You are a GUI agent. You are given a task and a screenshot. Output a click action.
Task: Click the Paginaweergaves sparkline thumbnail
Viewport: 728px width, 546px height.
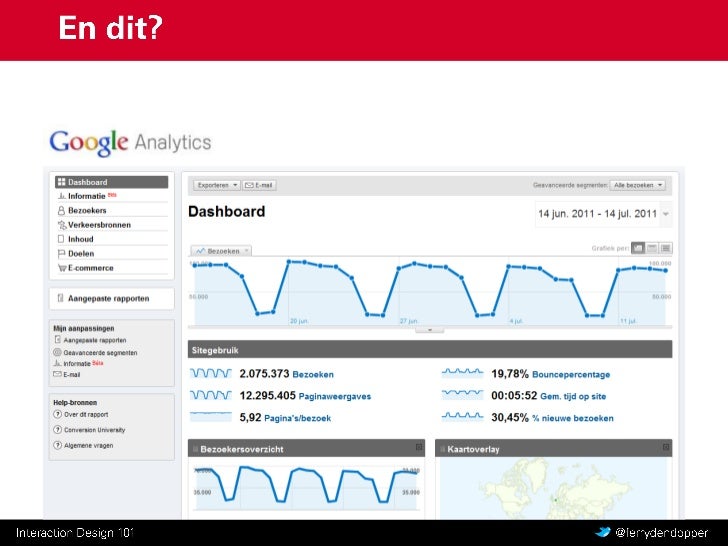[211, 395]
